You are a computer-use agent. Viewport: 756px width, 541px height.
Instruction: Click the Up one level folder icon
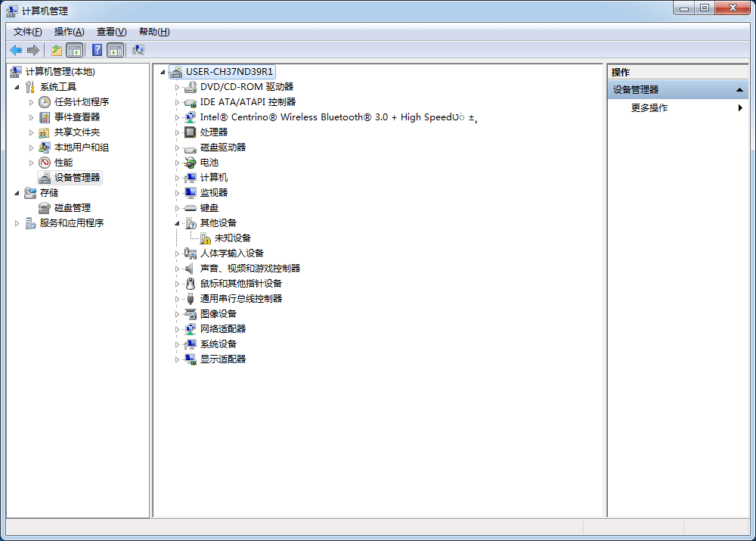click(57, 50)
